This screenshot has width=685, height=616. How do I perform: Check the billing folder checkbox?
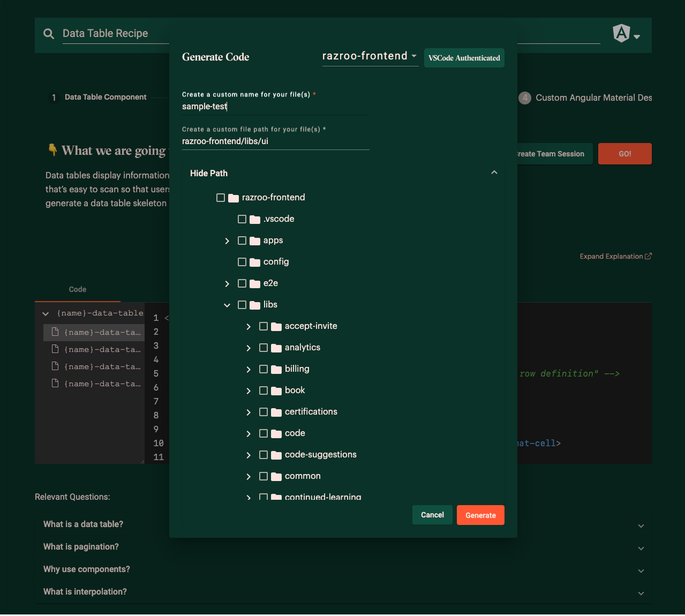[264, 369]
